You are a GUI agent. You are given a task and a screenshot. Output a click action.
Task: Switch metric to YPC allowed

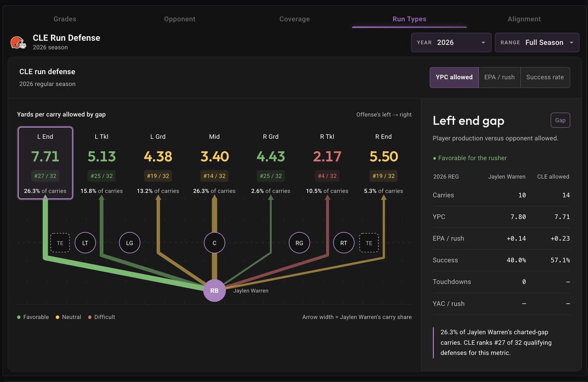point(454,77)
